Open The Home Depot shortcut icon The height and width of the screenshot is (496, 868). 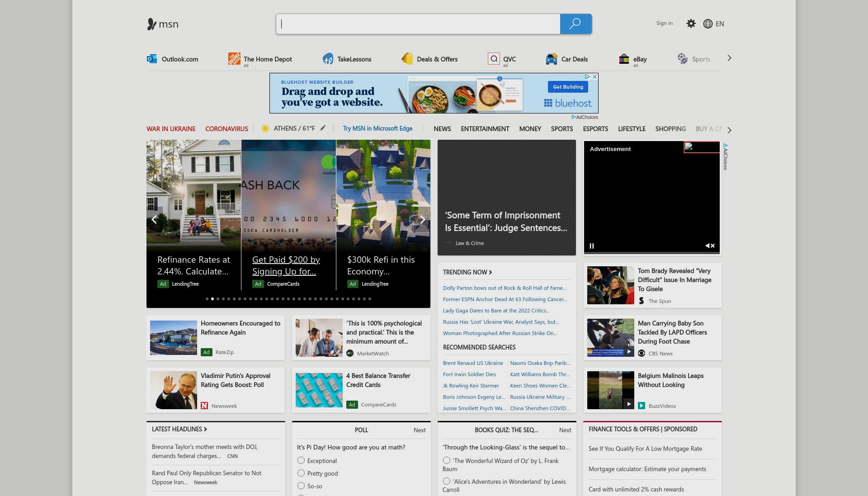point(234,59)
